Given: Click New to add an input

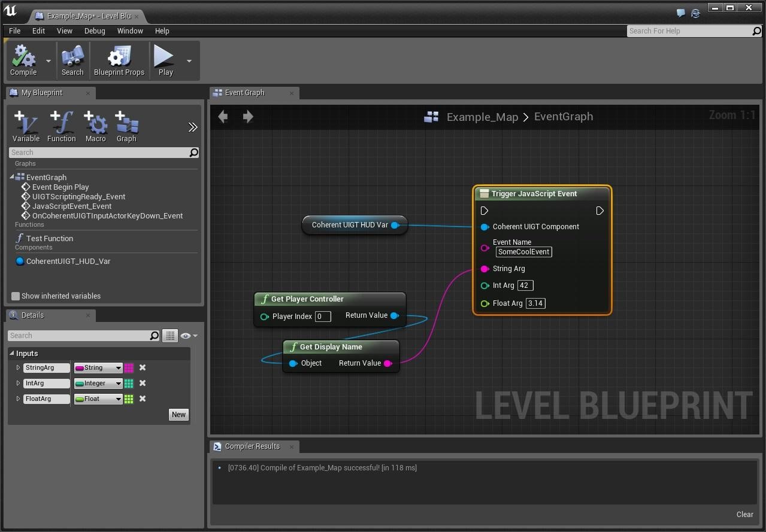Looking at the screenshot, I should 178,415.
